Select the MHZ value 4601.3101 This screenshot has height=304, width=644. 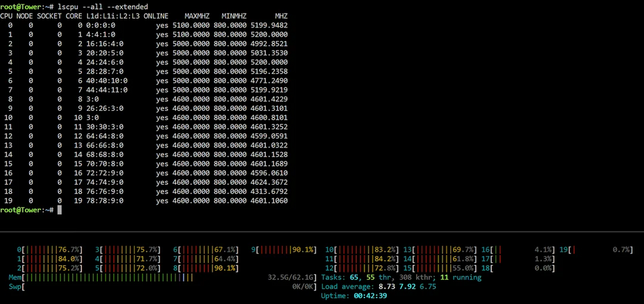pos(269,108)
